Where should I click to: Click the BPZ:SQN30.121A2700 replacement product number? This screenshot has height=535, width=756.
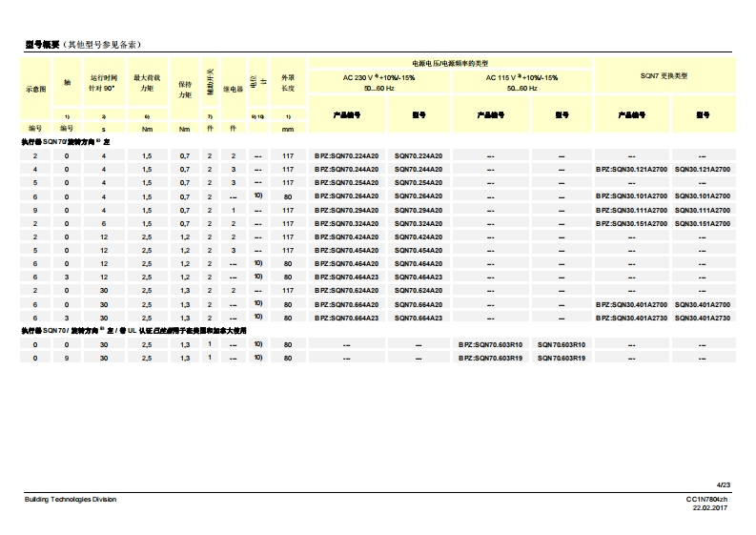tap(631, 169)
